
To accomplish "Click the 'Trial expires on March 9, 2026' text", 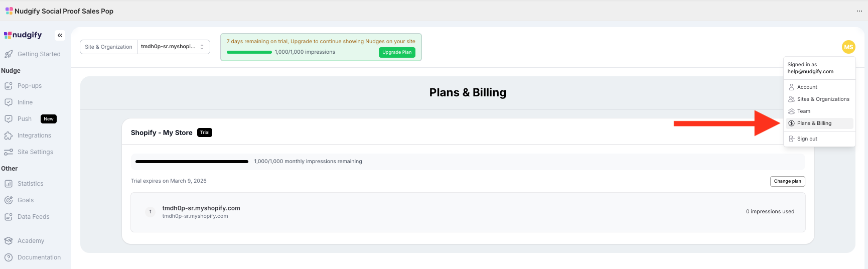I will click(169, 181).
